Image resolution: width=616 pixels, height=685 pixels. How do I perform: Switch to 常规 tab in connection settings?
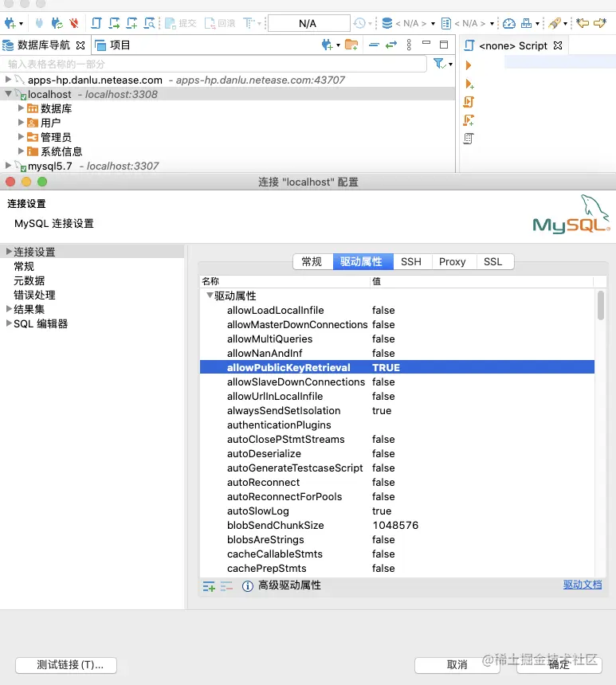[x=312, y=262]
